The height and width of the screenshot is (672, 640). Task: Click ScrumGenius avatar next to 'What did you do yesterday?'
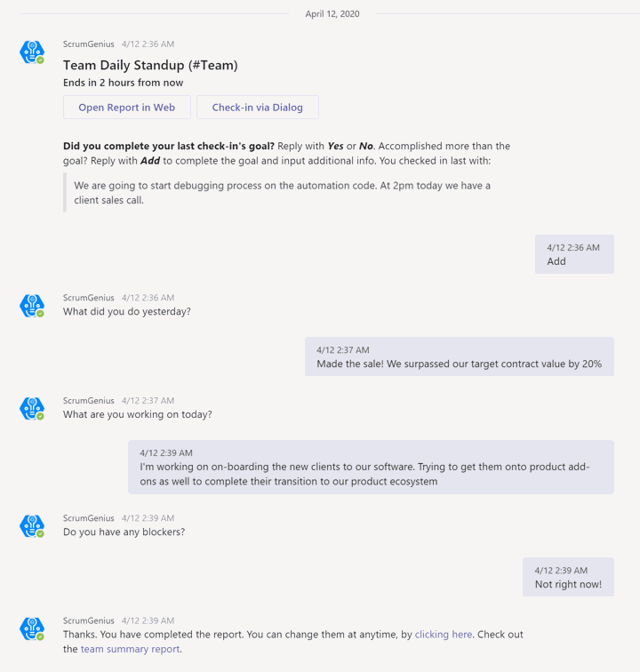coord(32,306)
